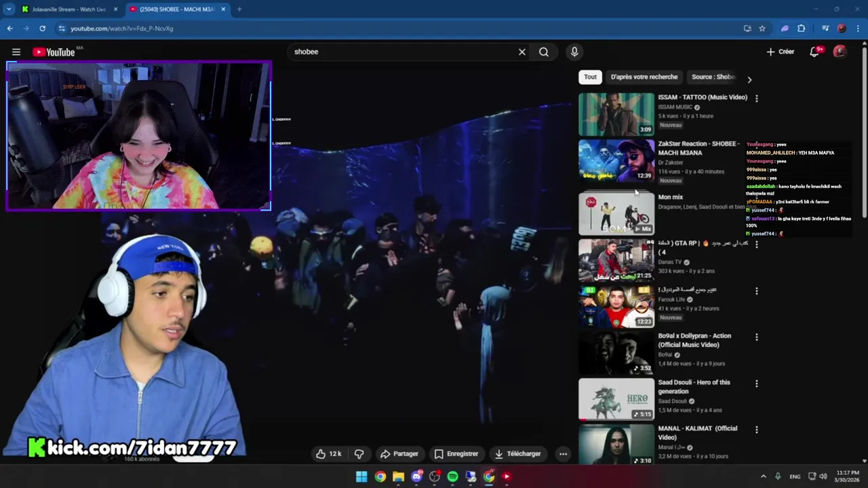Show next filter chips arrow
Screen dimensions: 868x488
[x=749, y=79]
